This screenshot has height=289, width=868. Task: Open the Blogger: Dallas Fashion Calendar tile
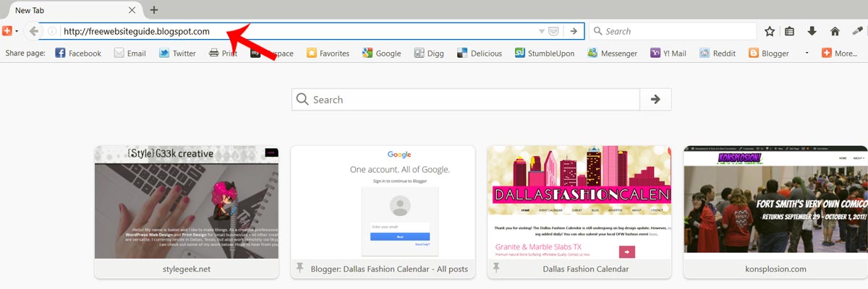tap(383, 212)
